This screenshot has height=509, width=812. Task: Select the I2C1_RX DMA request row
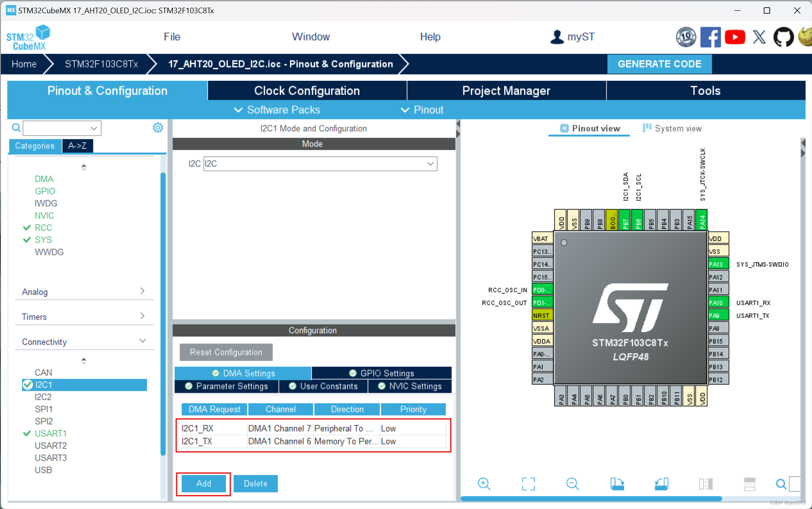(313, 428)
